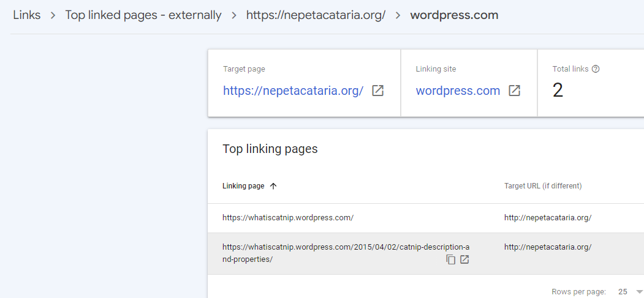Image resolution: width=644 pixels, height=298 pixels.
Task: Sort by Linking page column header
Action: [243, 186]
